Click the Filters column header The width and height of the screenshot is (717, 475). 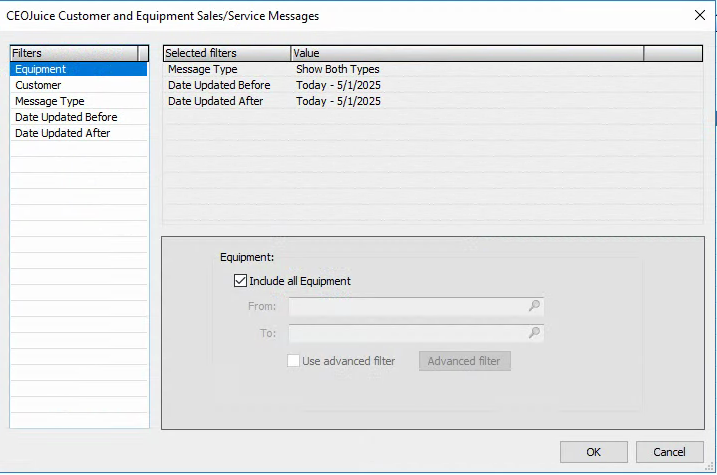click(74, 53)
